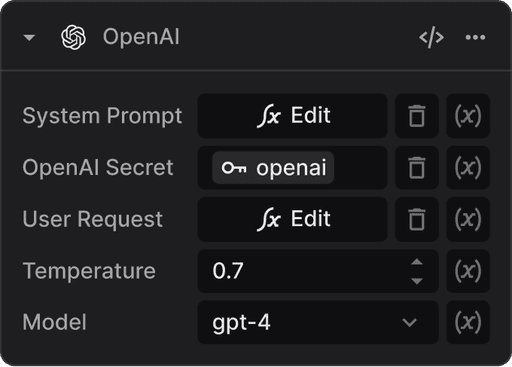The width and height of the screenshot is (512, 367).
Task: Set Model field to a variable
Action: coord(468,322)
